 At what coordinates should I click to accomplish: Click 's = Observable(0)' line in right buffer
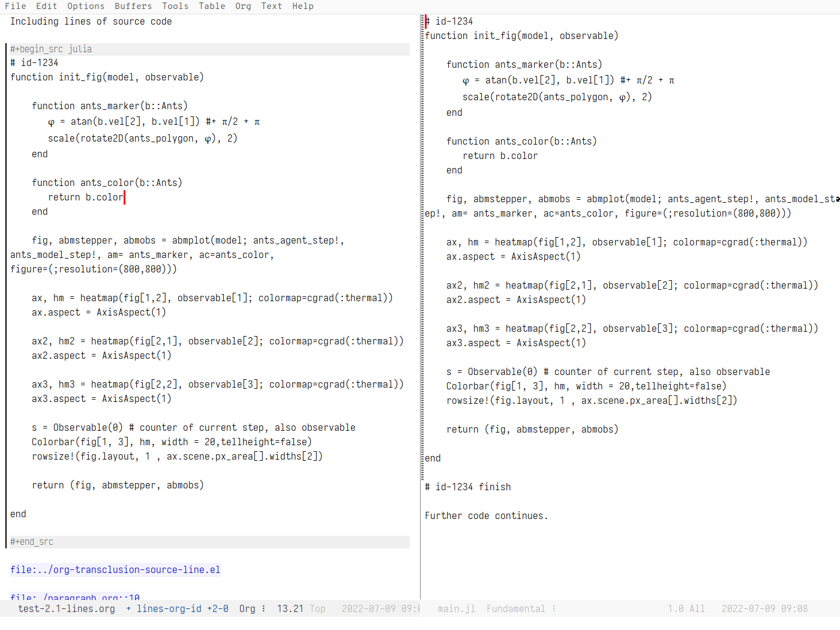coord(608,372)
